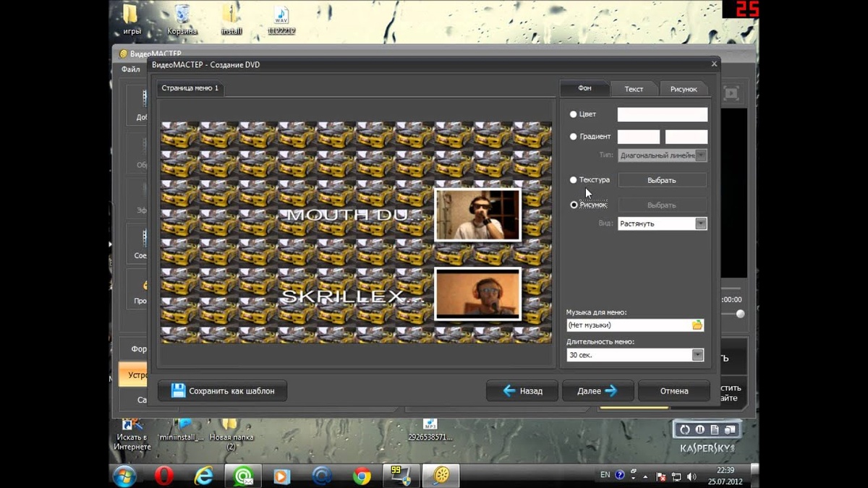Pick the first gradient color swatch
The image size is (868, 488).
tap(638, 137)
